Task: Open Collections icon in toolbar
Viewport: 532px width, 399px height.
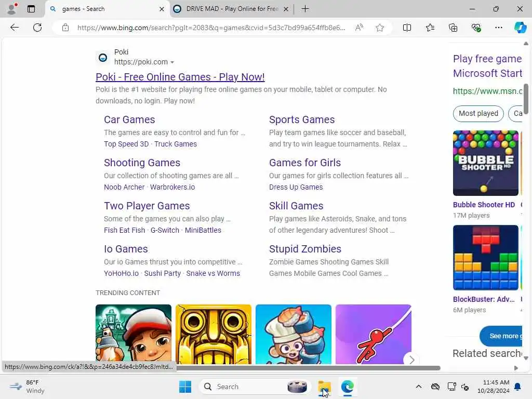Action: tap(453, 28)
